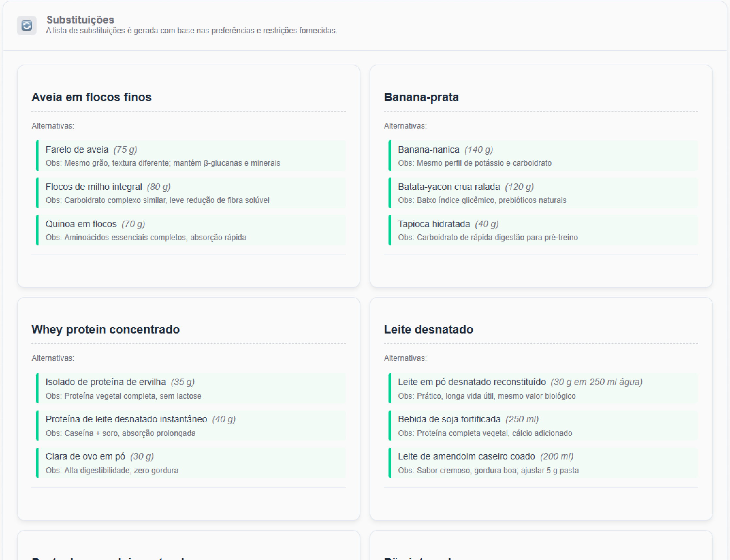
Task: Click Alternativas label under Banana-prata
Action: point(405,126)
